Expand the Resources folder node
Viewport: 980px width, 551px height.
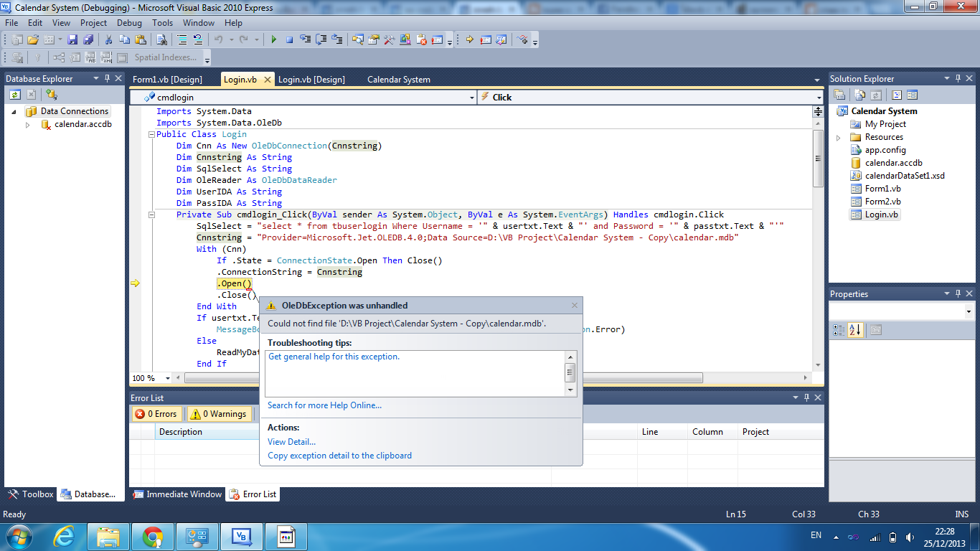click(838, 138)
